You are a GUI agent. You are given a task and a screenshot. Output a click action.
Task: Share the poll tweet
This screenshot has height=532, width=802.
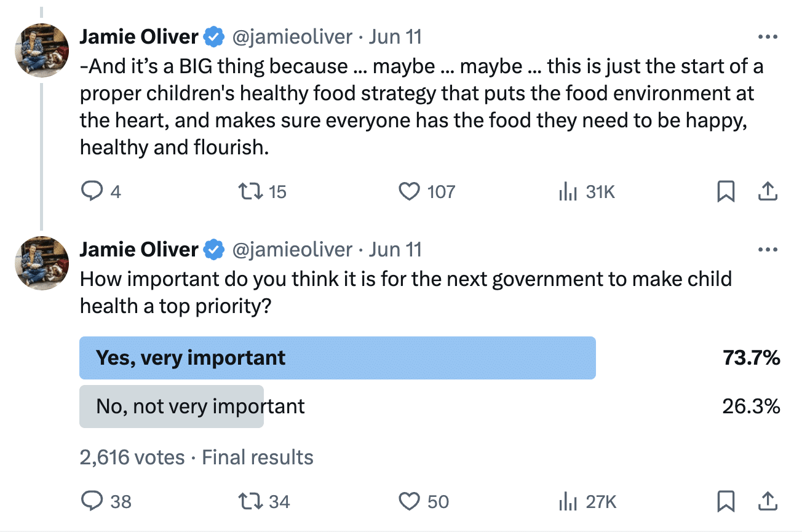click(x=768, y=501)
